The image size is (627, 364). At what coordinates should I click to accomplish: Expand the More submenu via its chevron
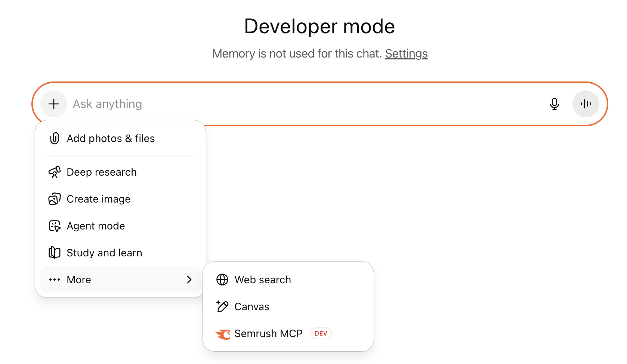coord(189,280)
